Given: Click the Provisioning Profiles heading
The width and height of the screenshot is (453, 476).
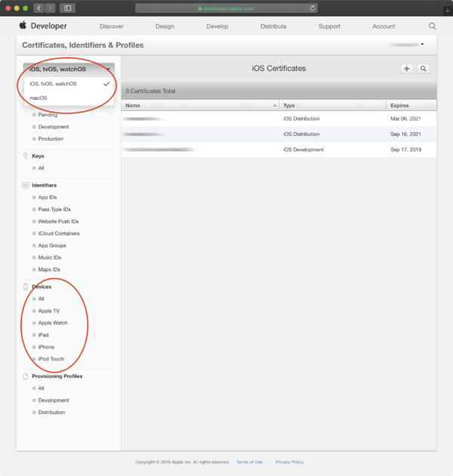Looking at the screenshot, I should point(57,376).
